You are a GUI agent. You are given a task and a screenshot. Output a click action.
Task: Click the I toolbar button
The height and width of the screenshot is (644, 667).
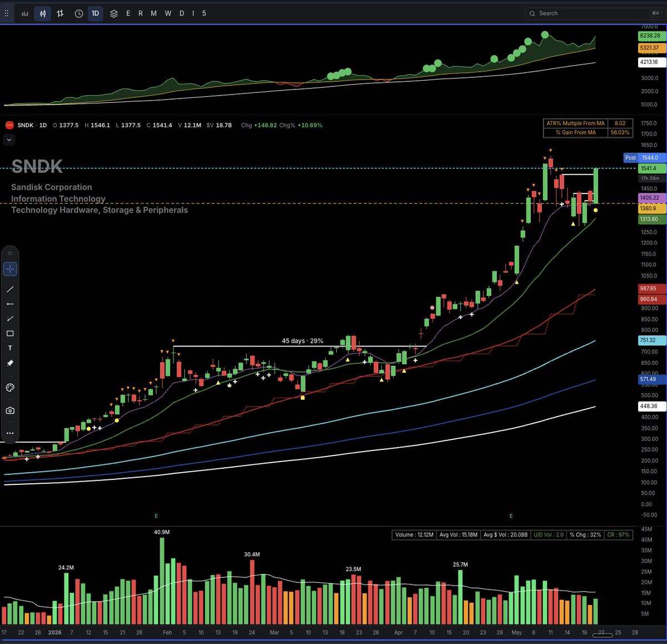(x=193, y=13)
